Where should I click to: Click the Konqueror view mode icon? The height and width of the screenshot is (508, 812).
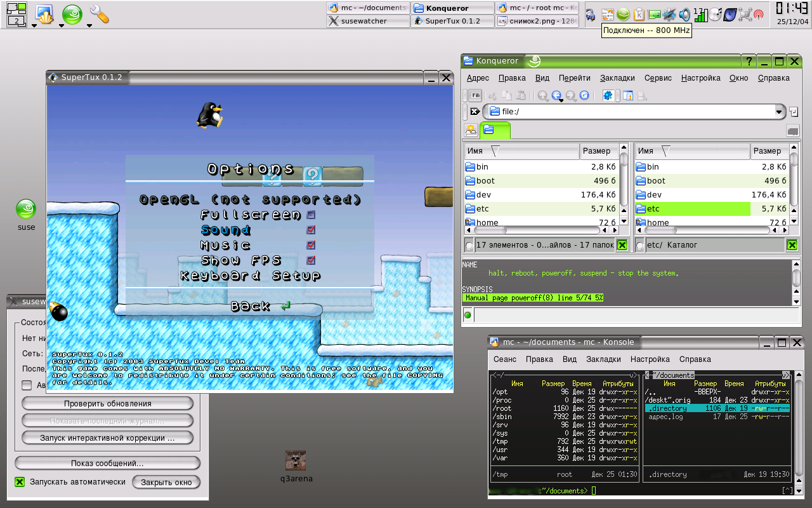pos(628,96)
